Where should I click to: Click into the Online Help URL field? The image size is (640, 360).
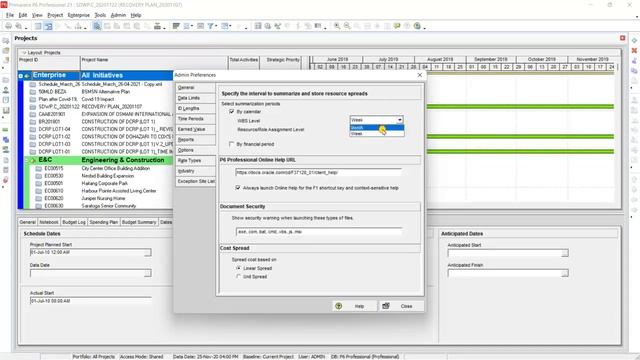pos(318,172)
